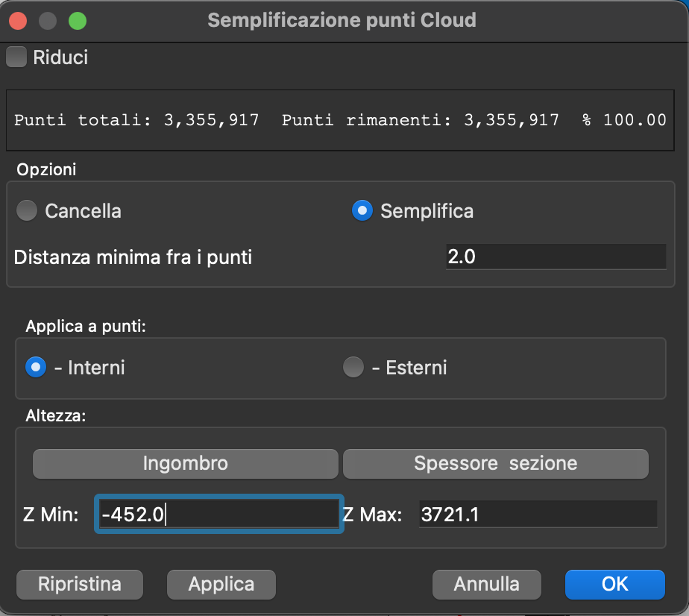
Task: Confirm the dialog with OK
Action: pyautogui.click(x=614, y=584)
